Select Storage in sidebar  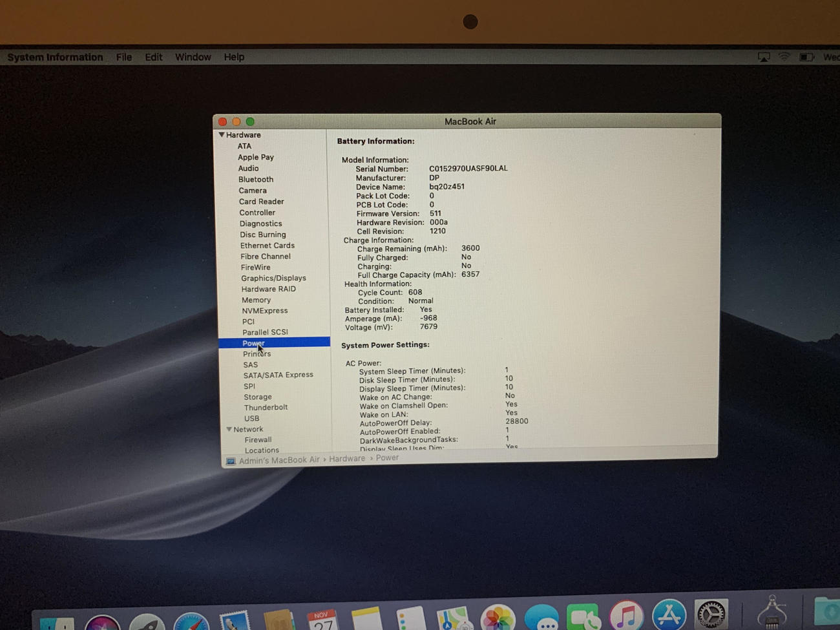tap(258, 397)
